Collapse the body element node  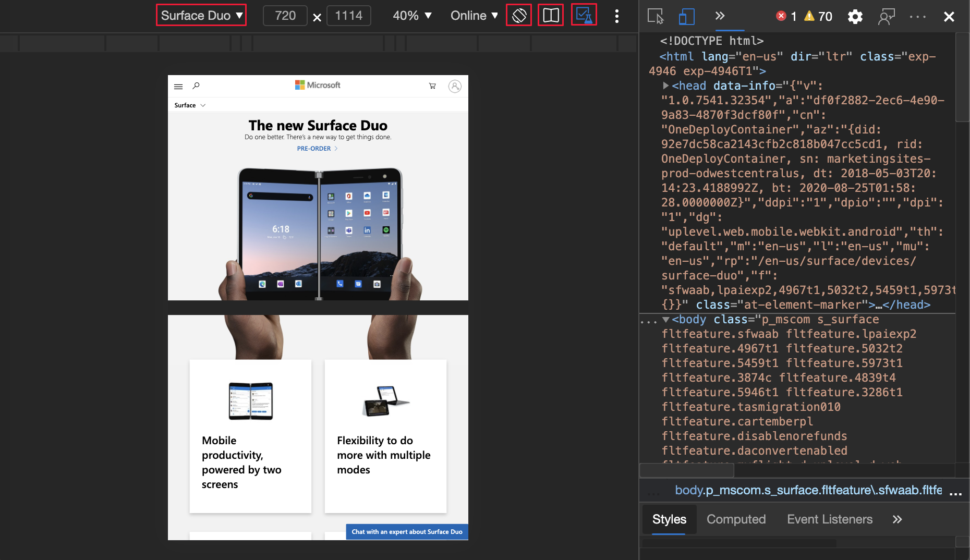click(666, 319)
